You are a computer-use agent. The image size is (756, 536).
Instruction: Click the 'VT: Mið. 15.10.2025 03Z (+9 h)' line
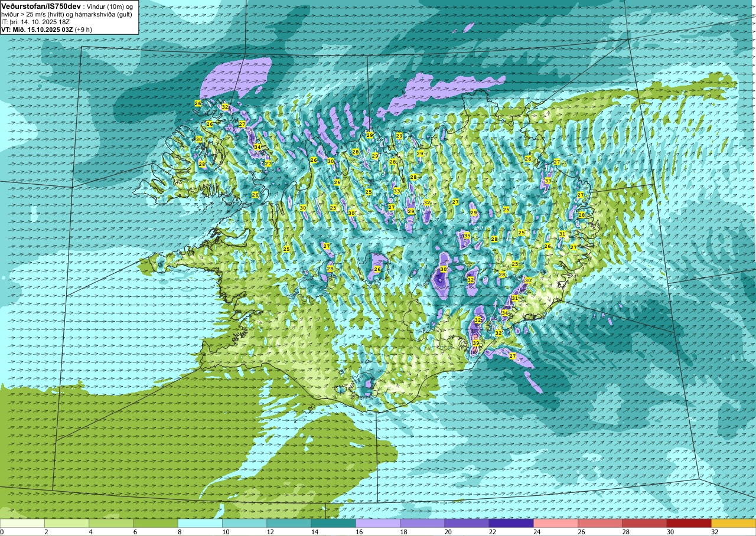coord(47,30)
